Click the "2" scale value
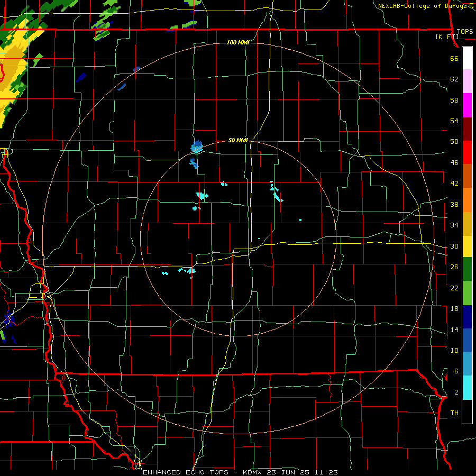 [x=456, y=392]
